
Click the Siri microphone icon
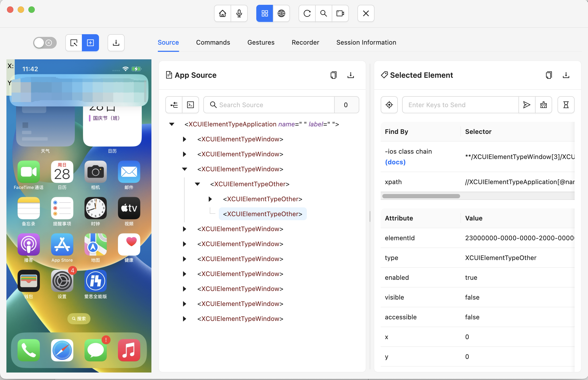tap(239, 13)
